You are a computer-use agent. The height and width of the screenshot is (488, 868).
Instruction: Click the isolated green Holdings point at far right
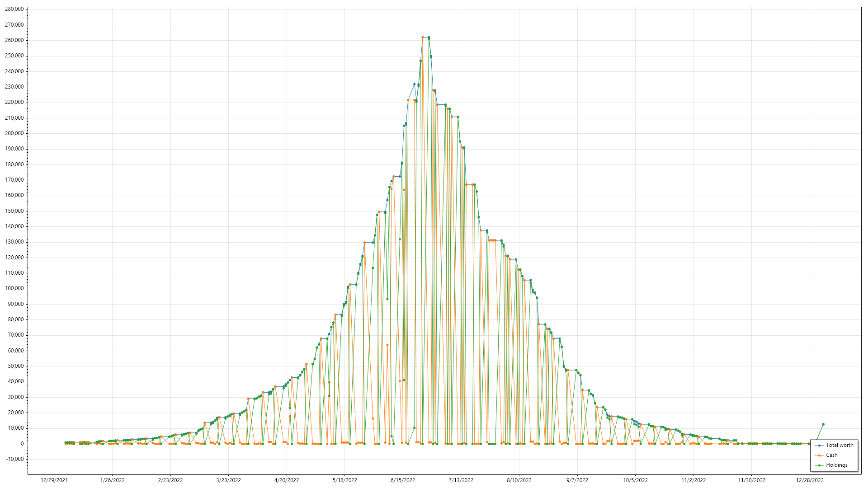click(823, 424)
